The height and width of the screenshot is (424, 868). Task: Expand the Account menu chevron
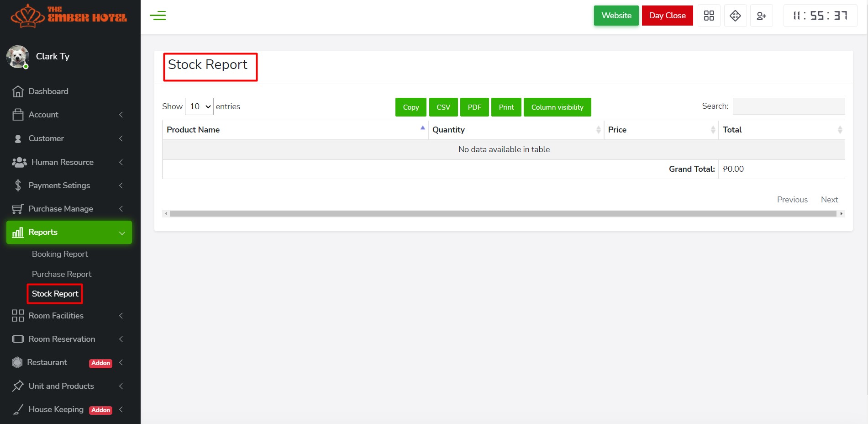[x=121, y=115]
